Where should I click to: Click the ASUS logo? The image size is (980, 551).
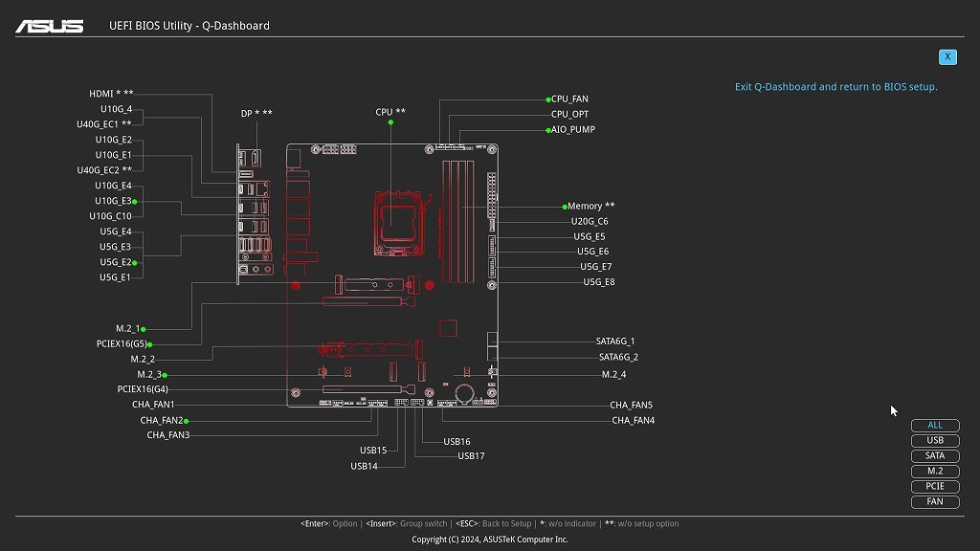(49, 26)
